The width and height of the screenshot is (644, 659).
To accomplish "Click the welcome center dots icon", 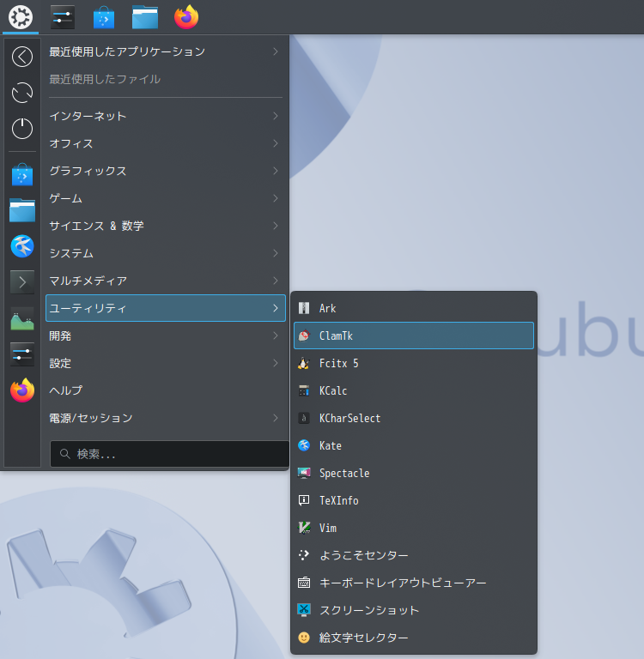I will point(304,555).
